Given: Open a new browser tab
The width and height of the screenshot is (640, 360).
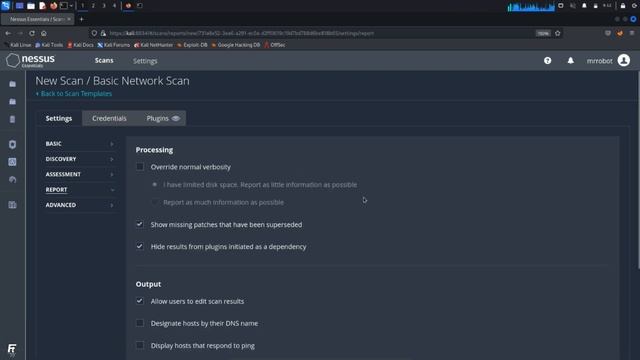Looking at the screenshot, I should tap(82, 19).
